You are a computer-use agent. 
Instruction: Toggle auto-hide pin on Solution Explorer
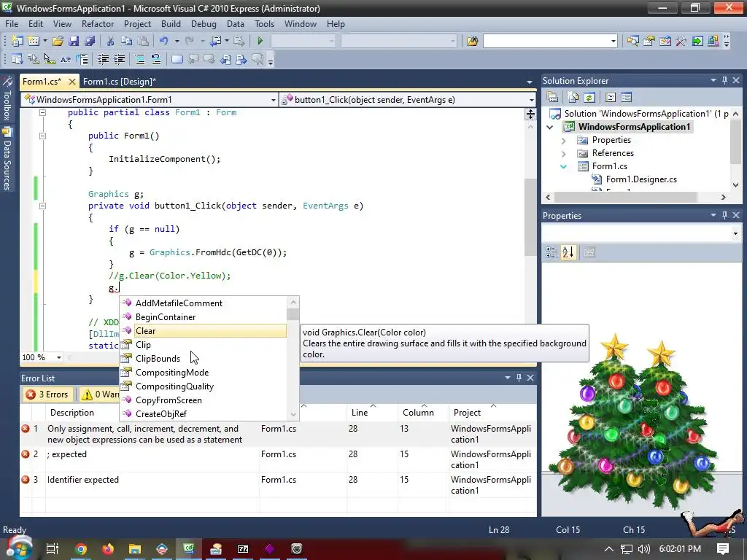tap(724, 80)
